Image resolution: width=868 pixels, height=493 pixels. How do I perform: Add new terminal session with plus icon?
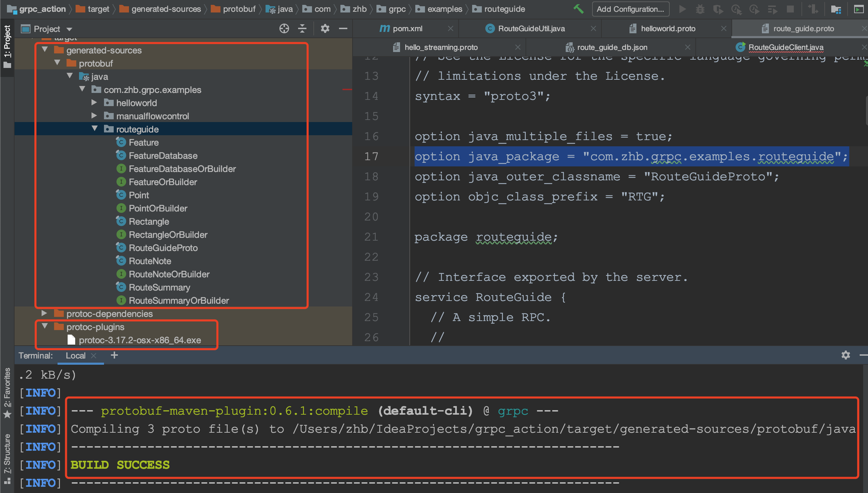114,355
